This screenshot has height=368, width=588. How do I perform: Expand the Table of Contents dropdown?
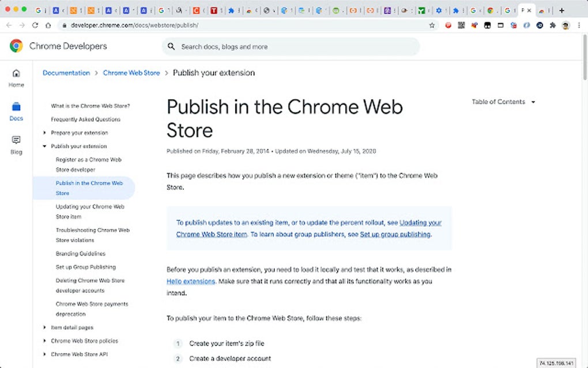click(x=533, y=102)
